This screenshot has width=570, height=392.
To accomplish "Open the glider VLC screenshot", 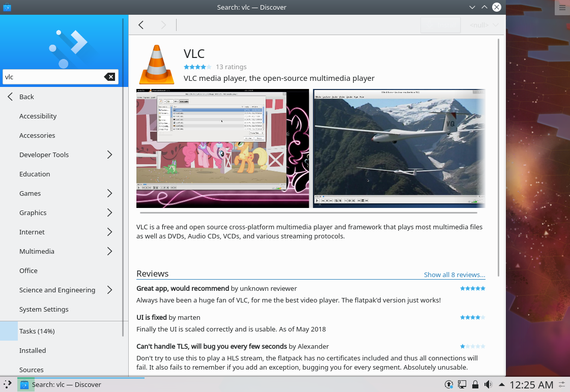I will (x=399, y=148).
